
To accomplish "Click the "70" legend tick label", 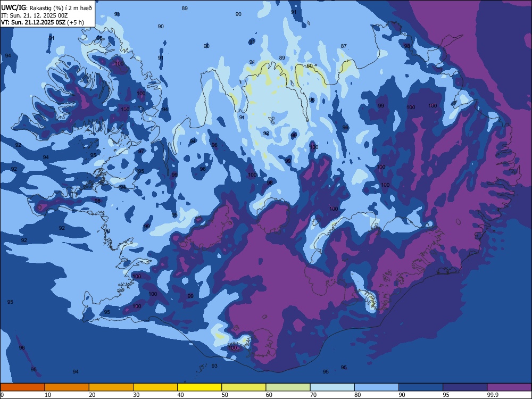I will [313, 395].
